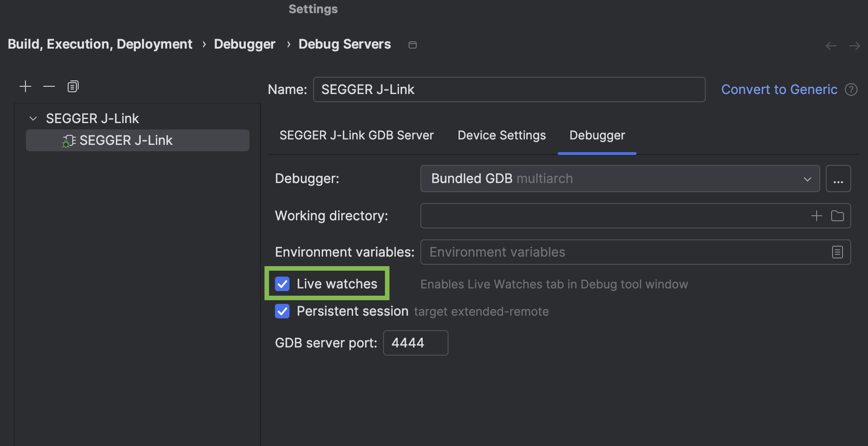This screenshot has width=868, height=446.
Task: Add a new debug server
Action: click(25, 86)
